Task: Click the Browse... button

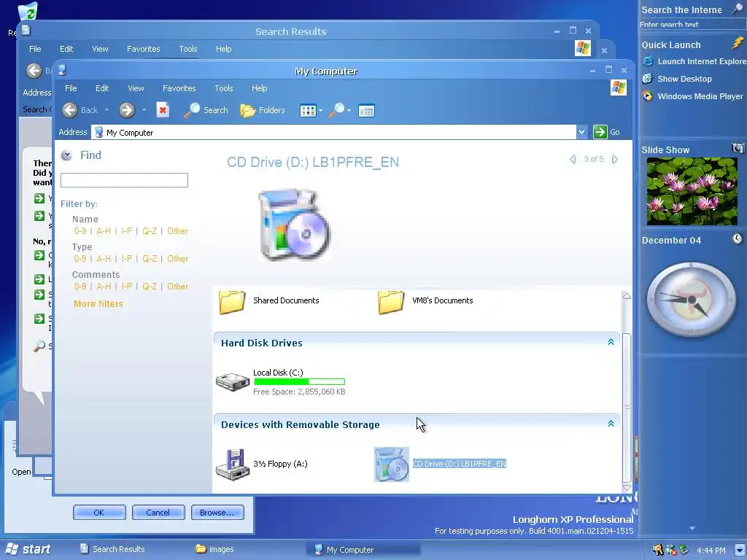Action: 217,513
